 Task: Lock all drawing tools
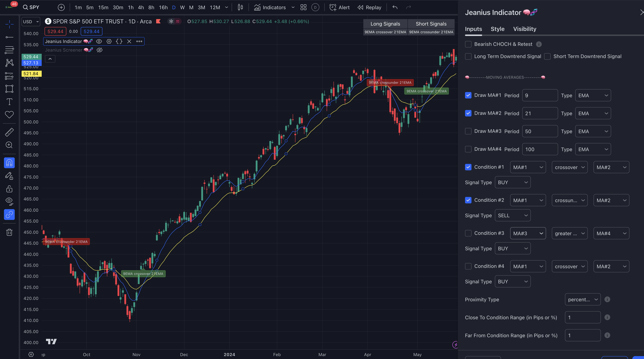[x=9, y=189]
